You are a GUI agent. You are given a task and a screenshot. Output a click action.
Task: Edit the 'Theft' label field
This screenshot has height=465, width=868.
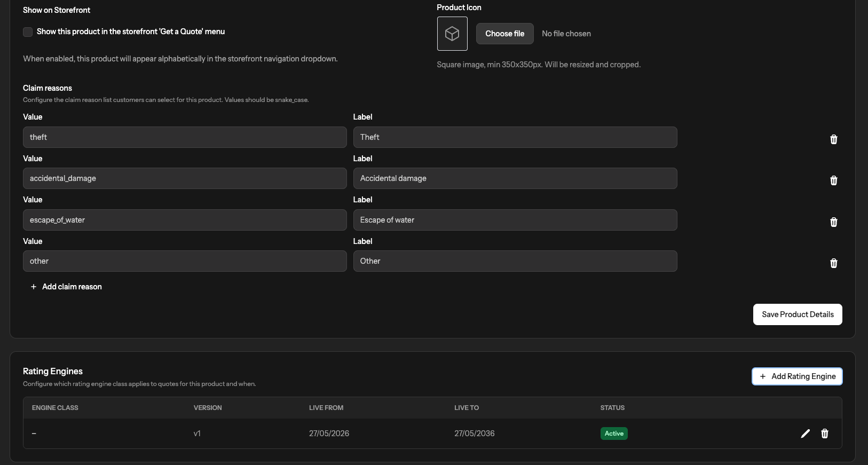[515, 137]
